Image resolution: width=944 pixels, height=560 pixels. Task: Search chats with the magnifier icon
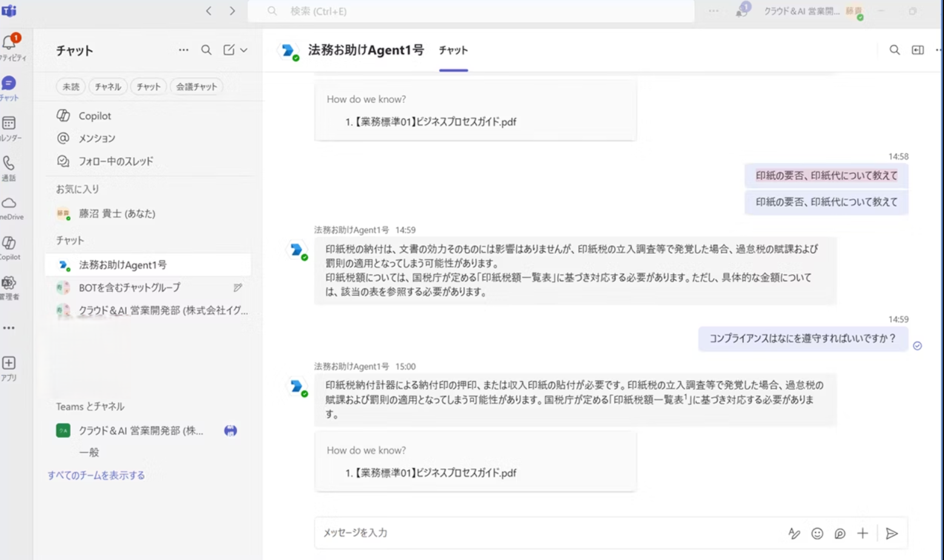[206, 50]
